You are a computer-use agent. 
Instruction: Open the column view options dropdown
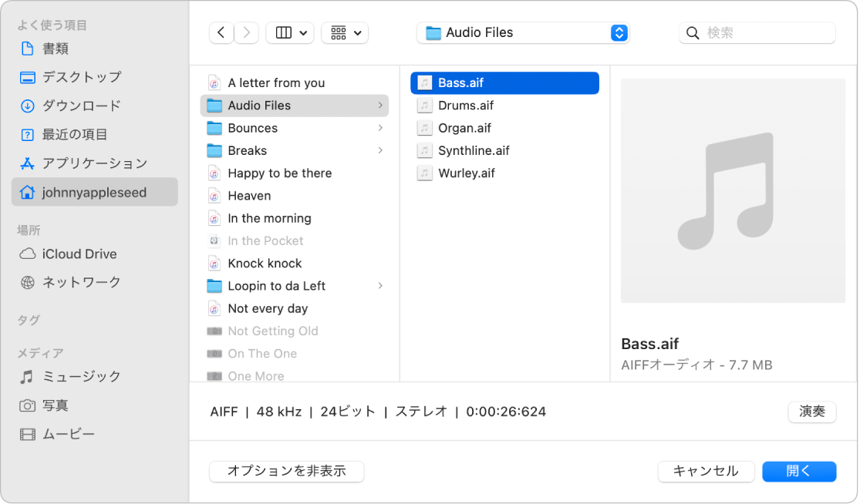pos(290,32)
